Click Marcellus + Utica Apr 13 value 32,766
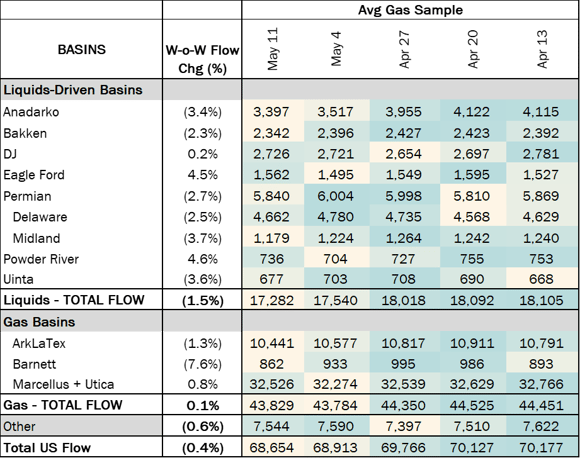 pyautogui.click(x=541, y=384)
